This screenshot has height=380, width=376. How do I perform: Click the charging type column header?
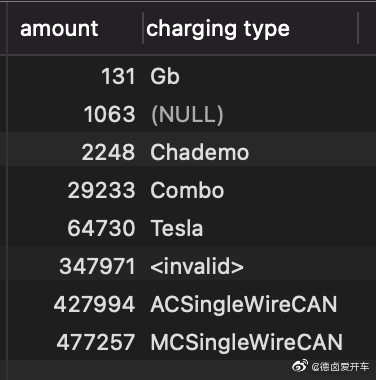click(x=218, y=29)
